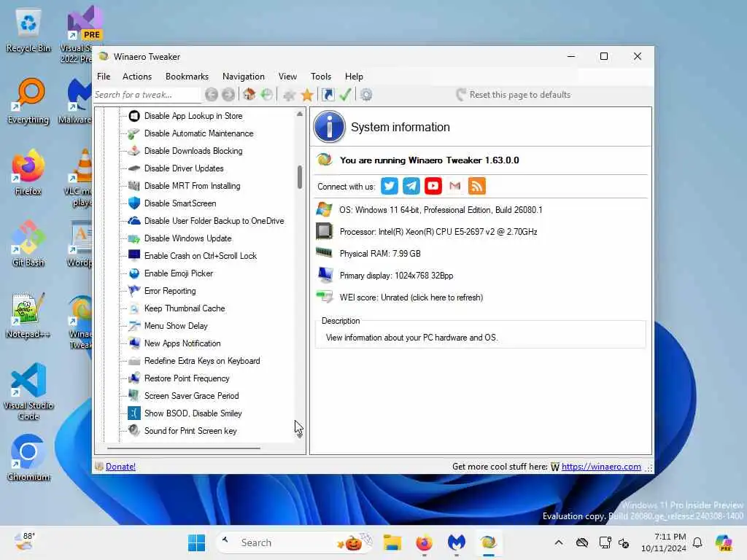The image size is (747, 560).
Task: Click the shortcut arrow toolbar icon
Action: pyautogui.click(x=328, y=94)
